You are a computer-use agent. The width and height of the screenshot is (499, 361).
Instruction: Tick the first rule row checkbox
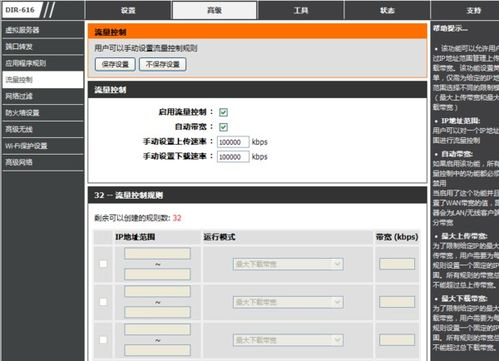[x=103, y=264]
